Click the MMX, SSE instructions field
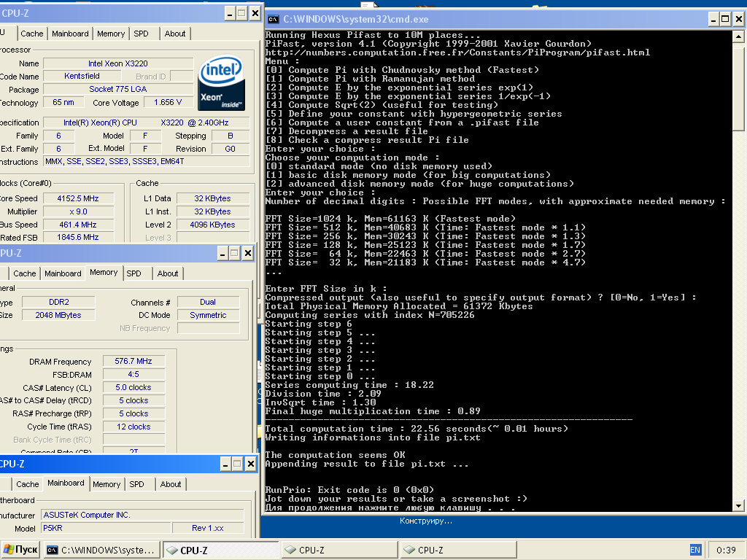 pyautogui.click(x=146, y=161)
